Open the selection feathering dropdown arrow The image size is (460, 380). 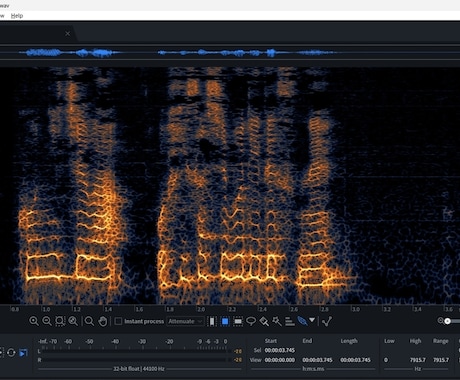tap(312, 320)
